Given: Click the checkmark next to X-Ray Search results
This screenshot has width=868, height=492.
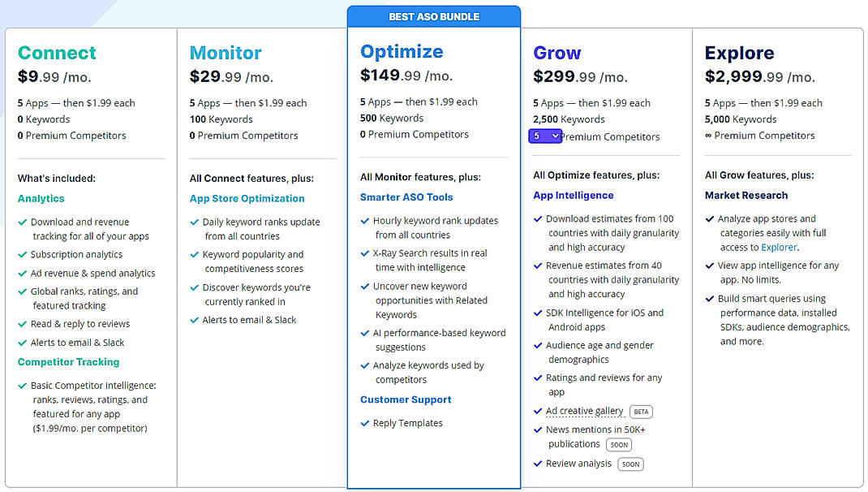Looking at the screenshot, I should click(x=366, y=252).
